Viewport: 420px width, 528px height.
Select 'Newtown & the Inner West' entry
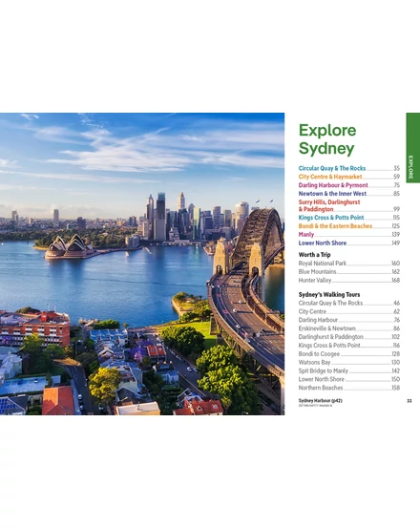pyautogui.click(x=349, y=194)
